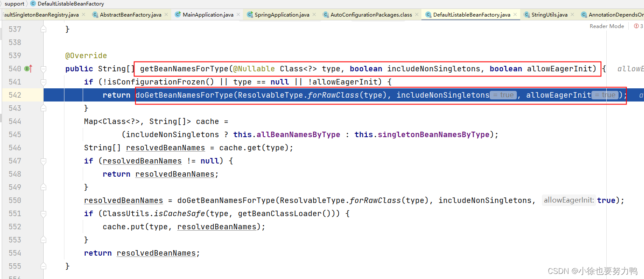Click the allowEagerInit: parameter hint on line 550
Image resolution: width=644 pixels, height=279 pixels.
point(569,200)
